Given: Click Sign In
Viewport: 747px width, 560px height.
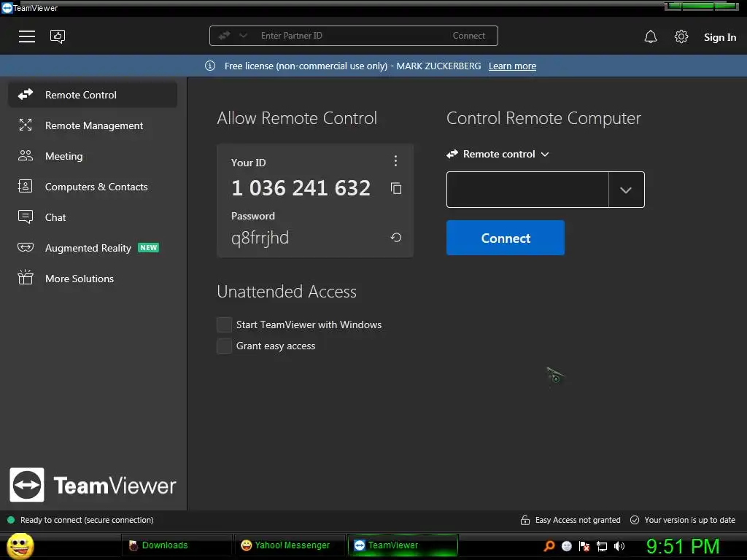Looking at the screenshot, I should click(x=720, y=37).
